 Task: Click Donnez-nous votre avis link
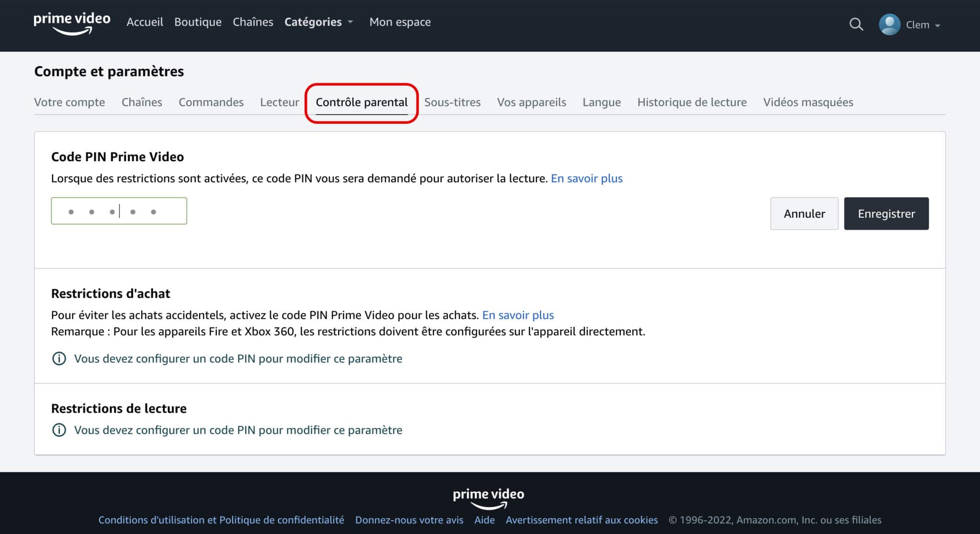[409, 520]
